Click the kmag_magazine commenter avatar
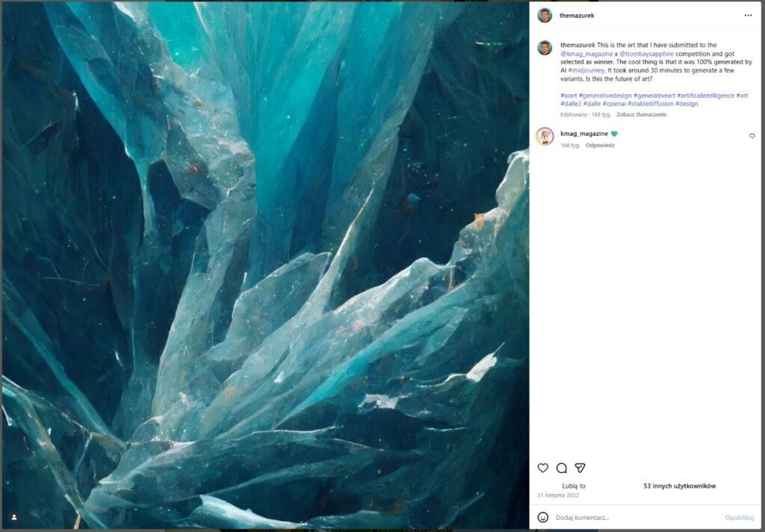Screen dimensions: 765x532 tap(545, 136)
